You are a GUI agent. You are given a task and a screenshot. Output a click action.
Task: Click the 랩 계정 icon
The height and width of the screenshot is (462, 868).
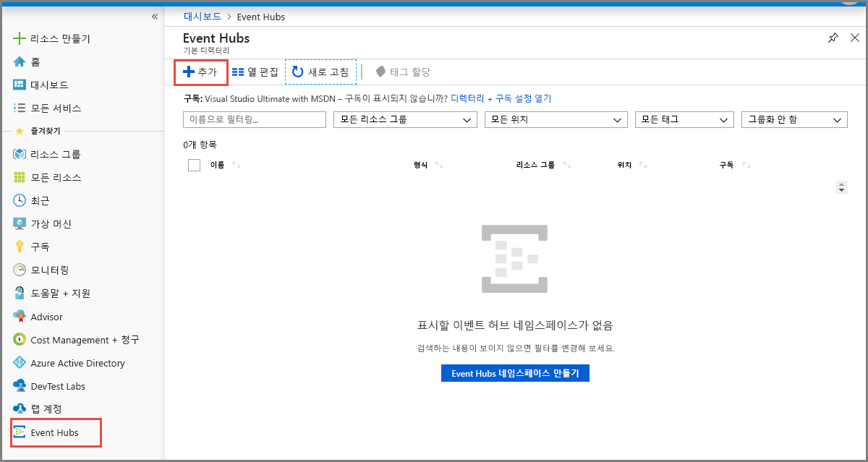pyautogui.click(x=20, y=408)
